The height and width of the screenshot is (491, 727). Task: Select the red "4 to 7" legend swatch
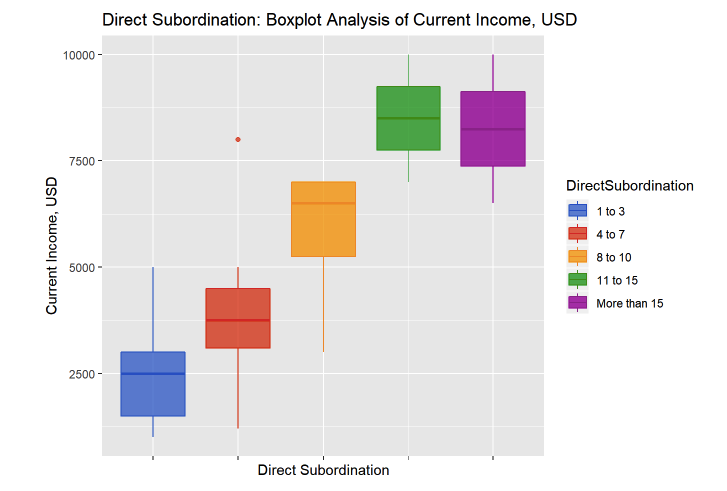pyautogui.click(x=577, y=233)
